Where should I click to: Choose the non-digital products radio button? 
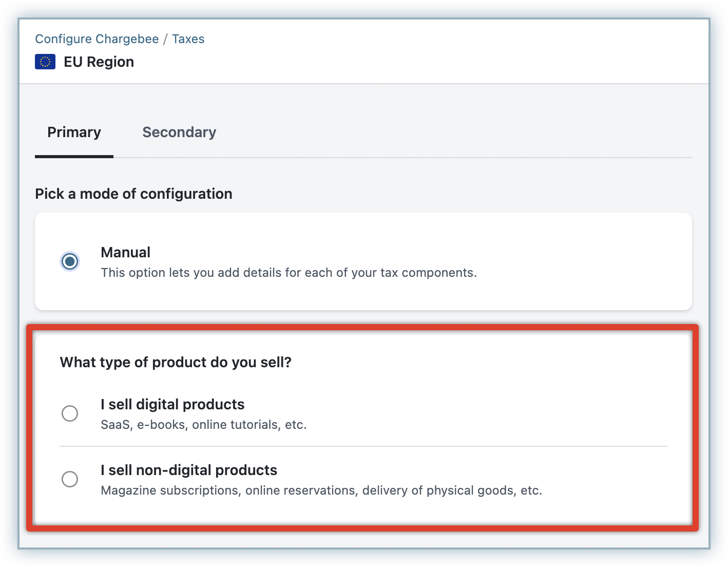click(70, 479)
